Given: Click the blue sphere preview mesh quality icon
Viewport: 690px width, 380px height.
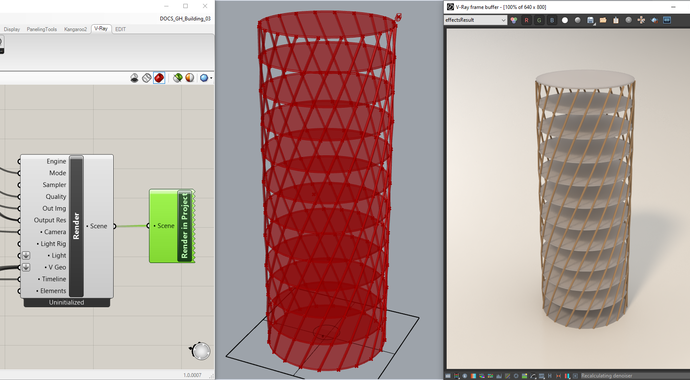Looking at the screenshot, I should tap(203, 78).
